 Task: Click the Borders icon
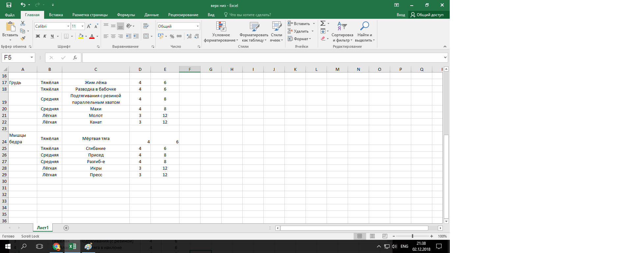(x=67, y=36)
